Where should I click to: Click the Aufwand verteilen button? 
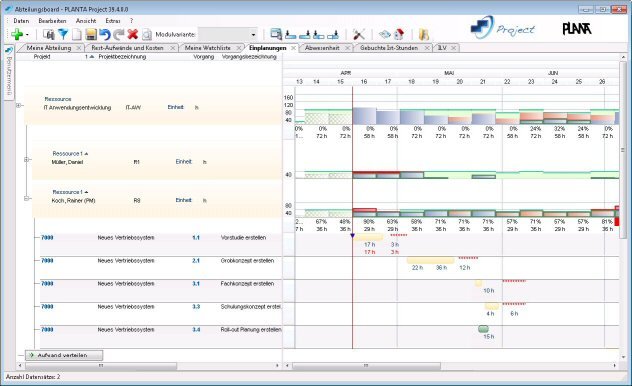pos(64,355)
